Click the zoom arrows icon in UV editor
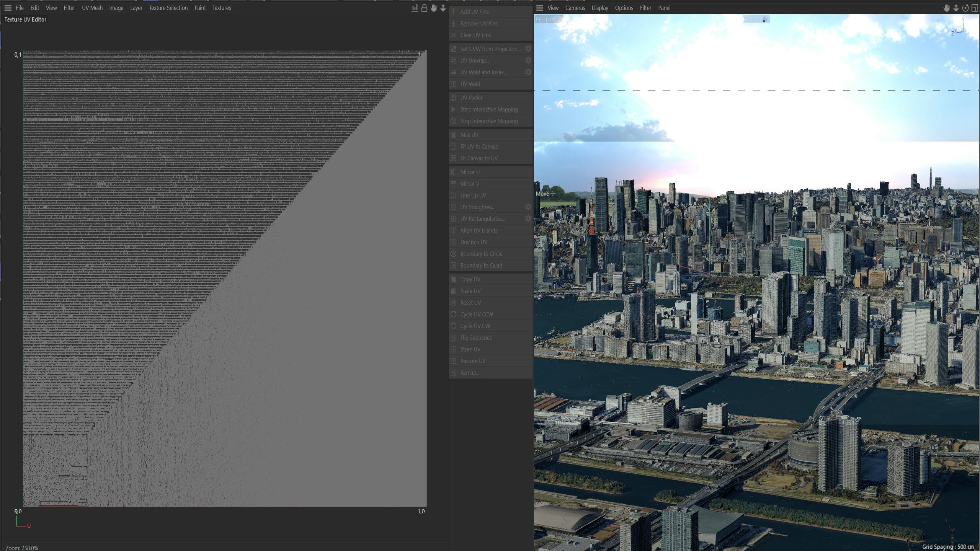This screenshot has width=980, height=551. [x=443, y=8]
